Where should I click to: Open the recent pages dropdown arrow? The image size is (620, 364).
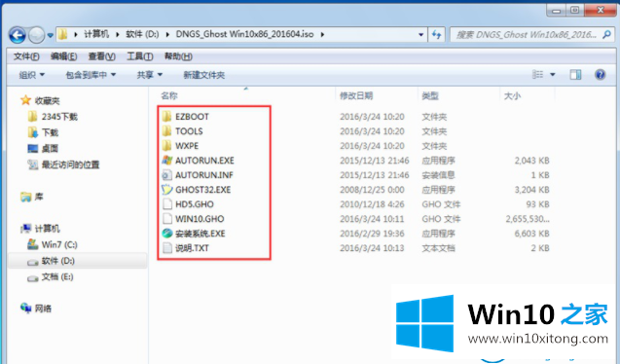[x=51, y=35]
